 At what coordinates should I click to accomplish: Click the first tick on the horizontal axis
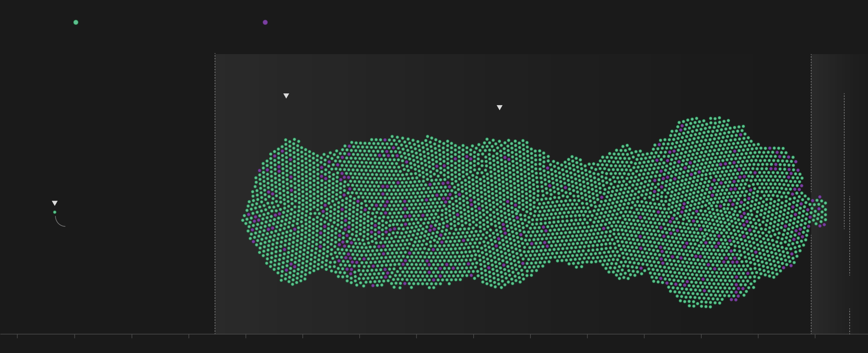18,336
